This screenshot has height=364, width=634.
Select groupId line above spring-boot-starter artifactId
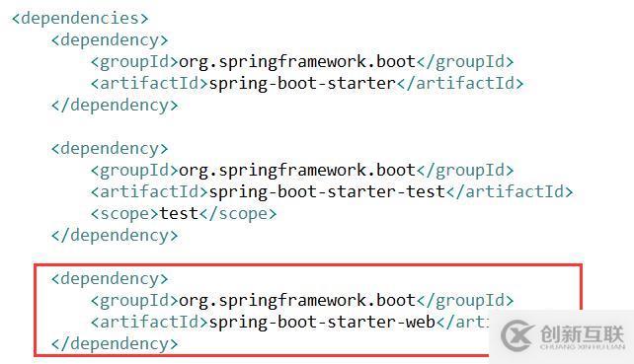302,62
